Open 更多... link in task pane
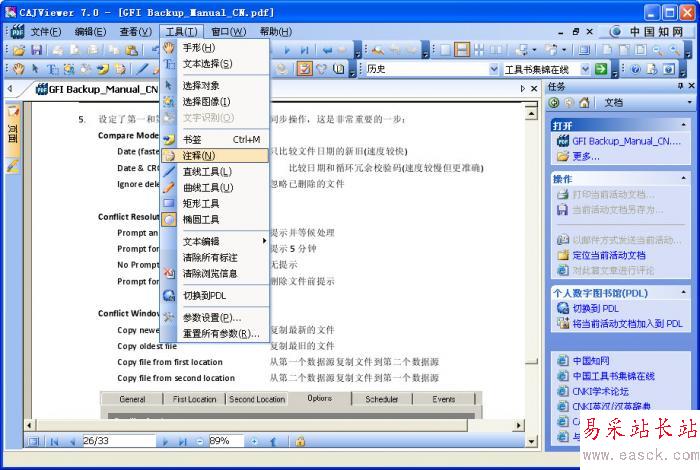The height and width of the screenshot is (470, 700). pos(586,156)
